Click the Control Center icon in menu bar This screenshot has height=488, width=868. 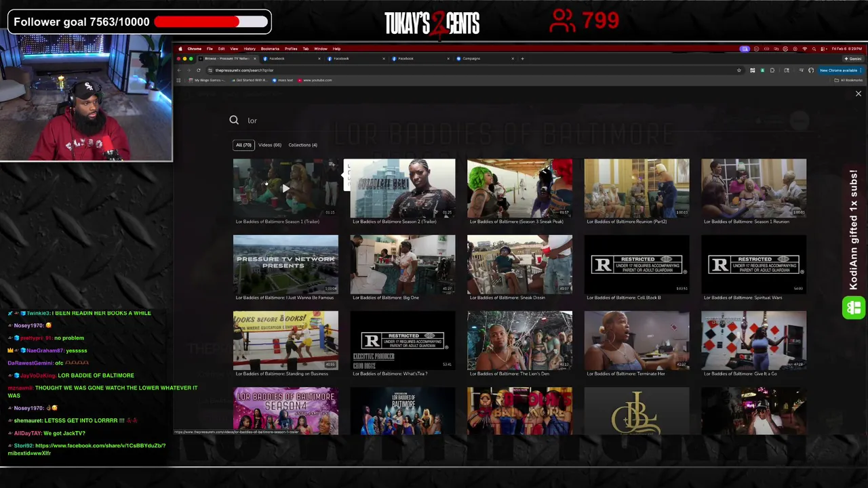point(823,49)
